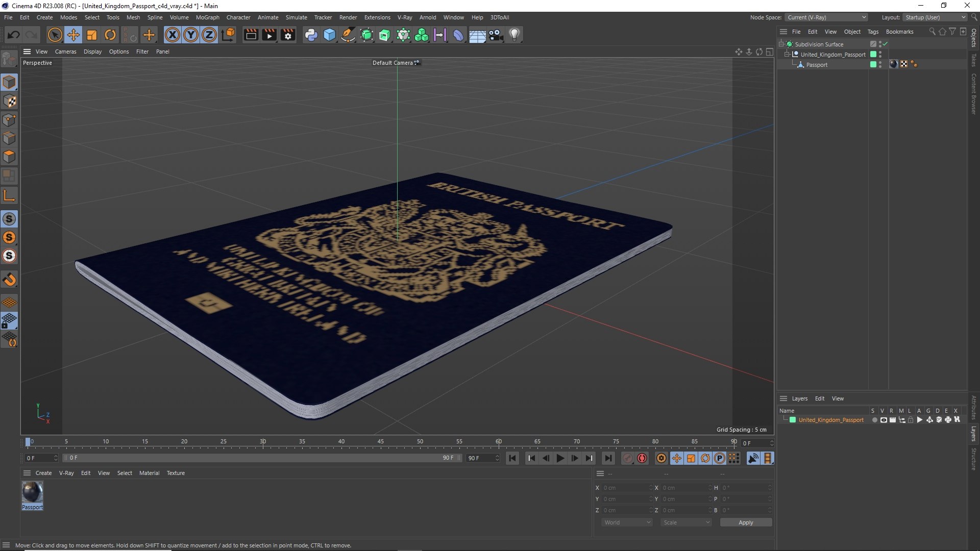This screenshot has height=551, width=980.
Task: Toggle Subdivision Surface visibility dots
Action: (880, 44)
